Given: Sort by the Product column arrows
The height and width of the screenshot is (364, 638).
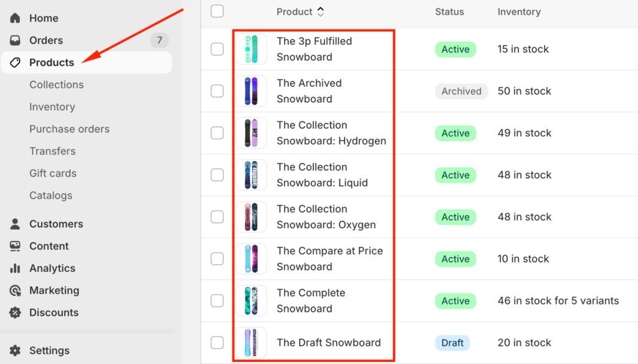Looking at the screenshot, I should pos(321,11).
